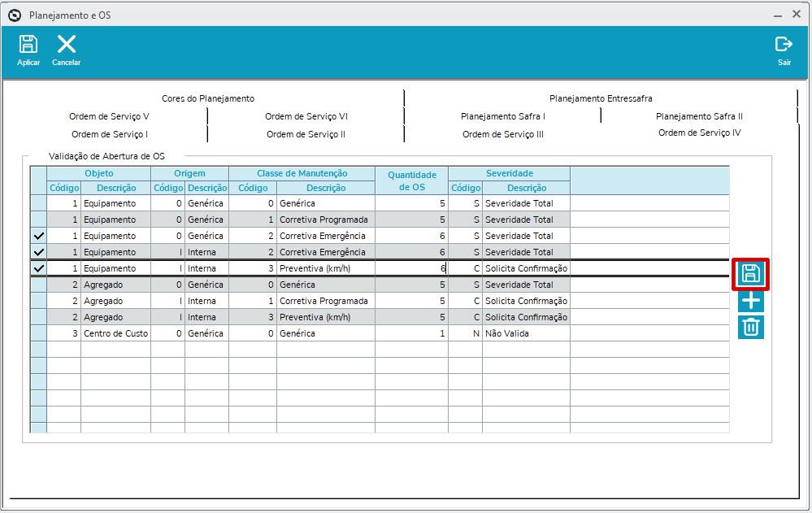Delete the row with the trash icon

click(750, 328)
